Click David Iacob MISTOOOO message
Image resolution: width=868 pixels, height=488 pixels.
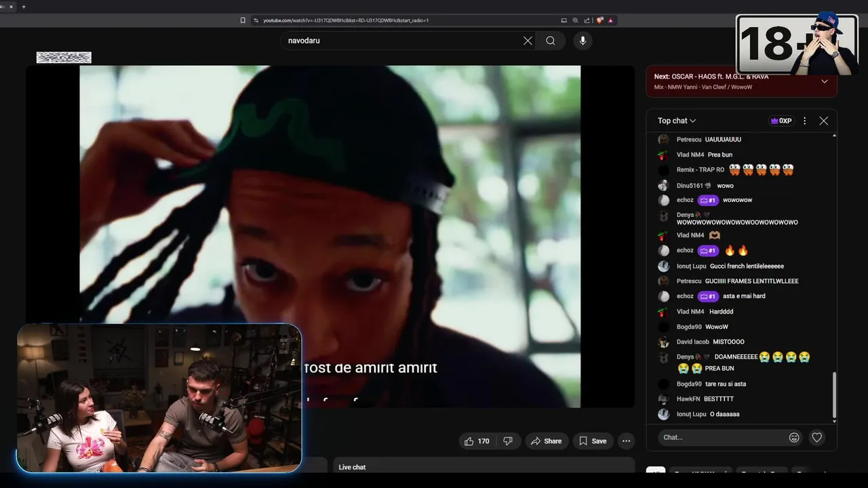728,342
